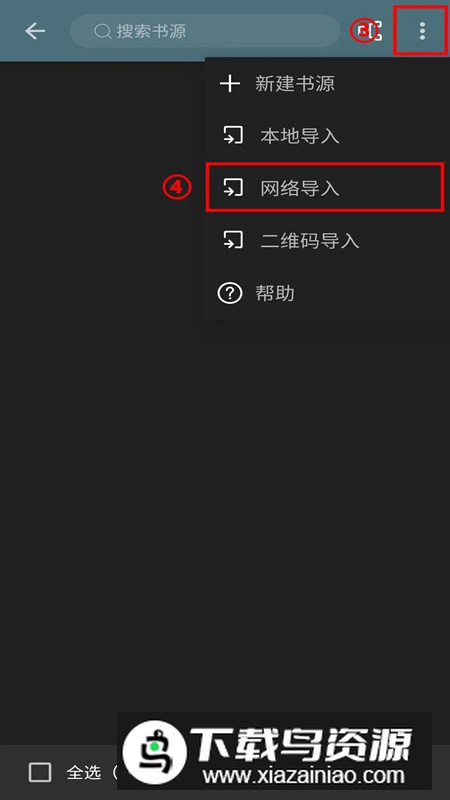Image resolution: width=450 pixels, height=800 pixels.
Task: Click the 全选 label text
Action: tap(84, 772)
